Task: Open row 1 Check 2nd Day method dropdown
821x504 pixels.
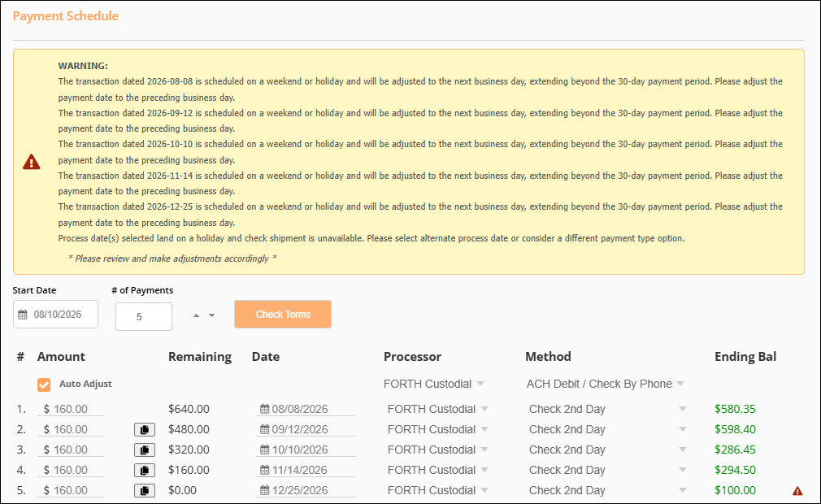Action: pos(607,409)
